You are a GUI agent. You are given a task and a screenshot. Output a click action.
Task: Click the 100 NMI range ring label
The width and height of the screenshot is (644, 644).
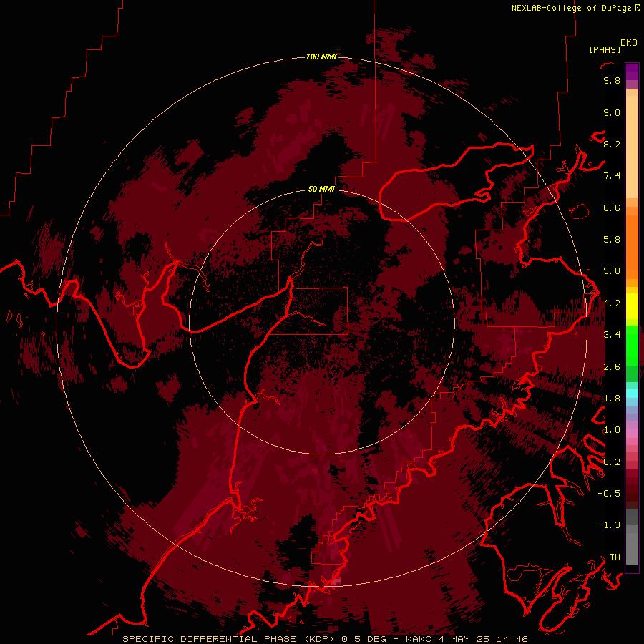pyautogui.click(x=321, y=57)
